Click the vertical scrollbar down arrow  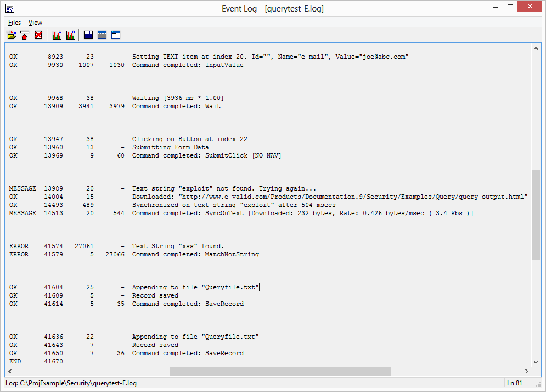[x=536, y=362]
